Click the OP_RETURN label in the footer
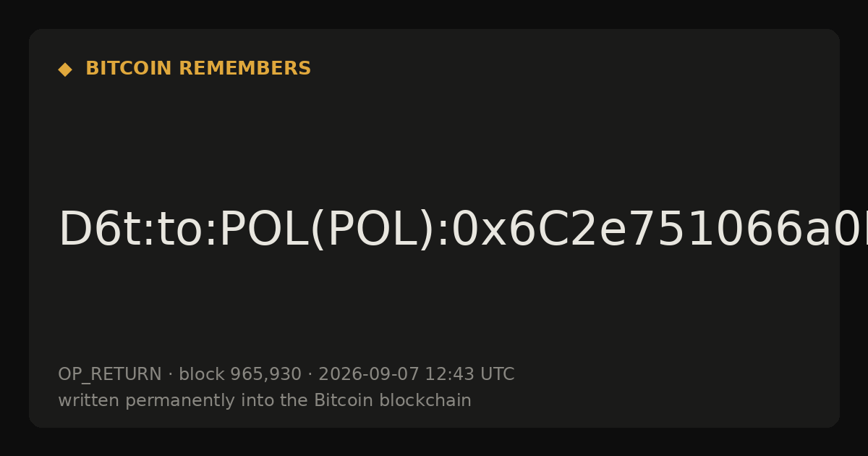 point(110,374)
